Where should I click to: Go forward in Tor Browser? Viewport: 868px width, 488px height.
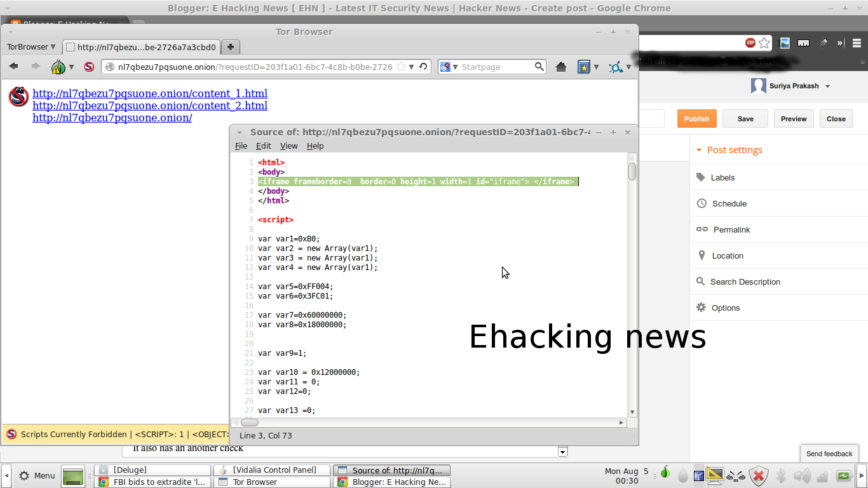click(x=36, y=67)
